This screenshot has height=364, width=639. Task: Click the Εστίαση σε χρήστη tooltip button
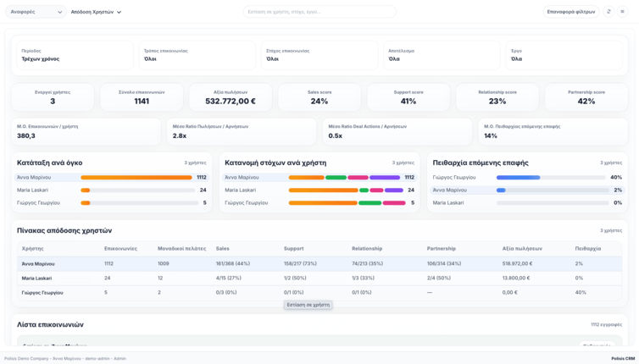pos(308,305)
